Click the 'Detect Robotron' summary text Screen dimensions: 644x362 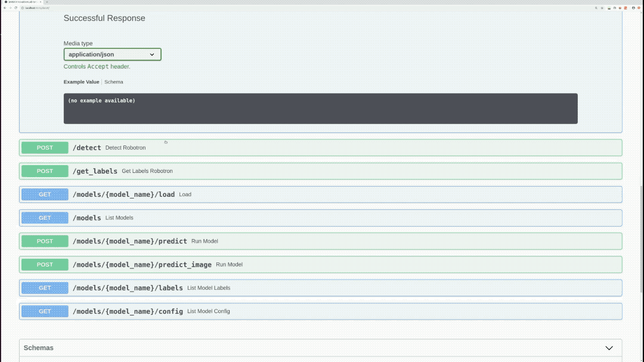coord(125,147)
